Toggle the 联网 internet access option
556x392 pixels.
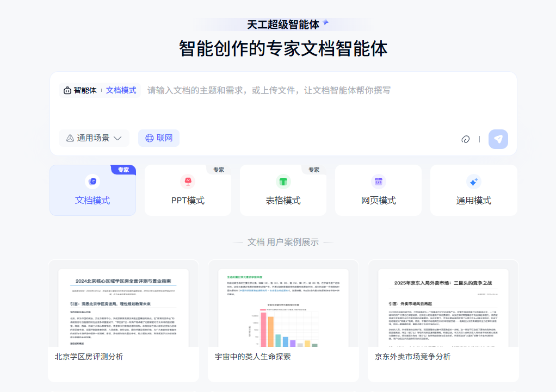158,138
